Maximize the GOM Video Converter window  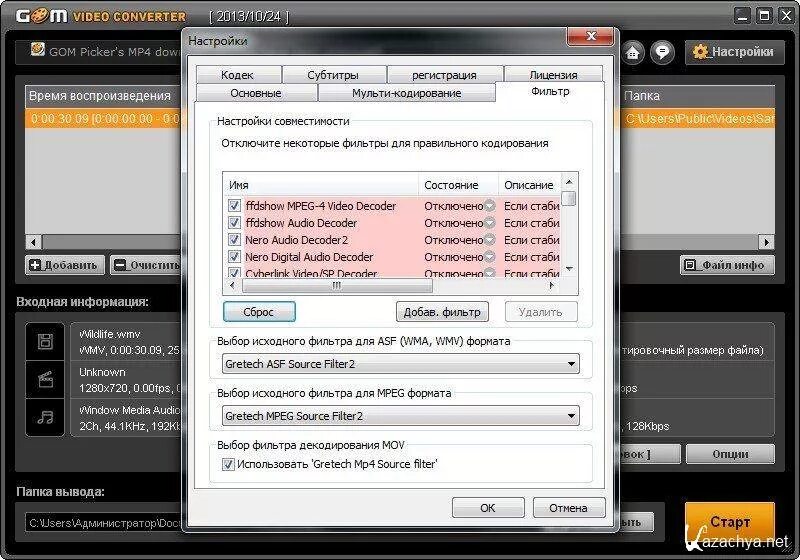(x=765, y=16)
